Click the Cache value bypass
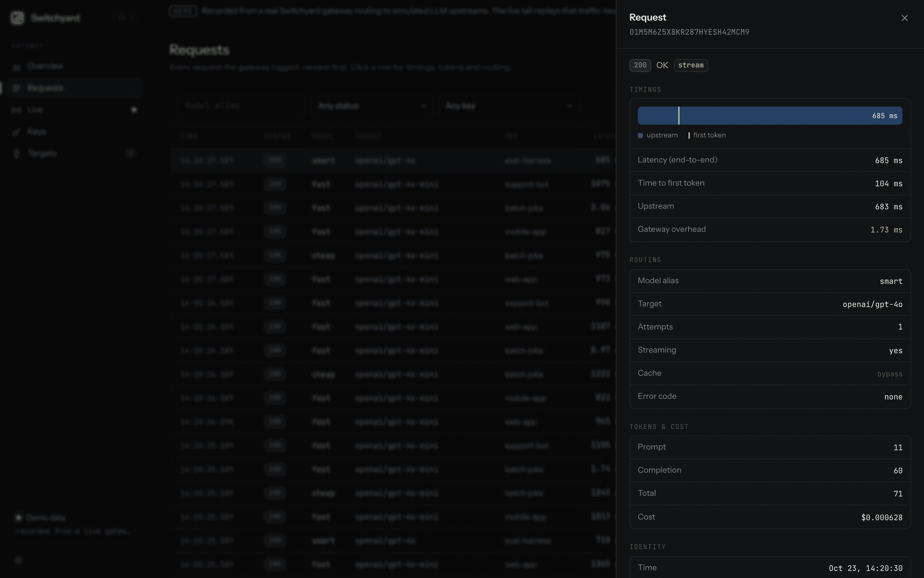924x578 pixels. (x=890, y=374)
